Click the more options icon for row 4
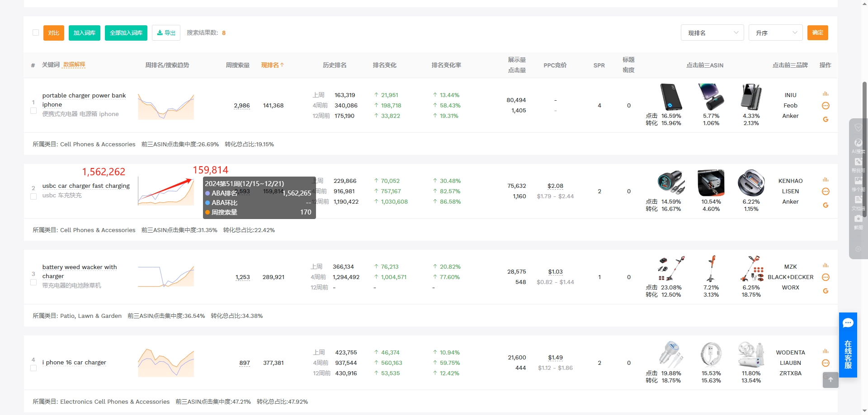This screenshot has width=868, height=415. pos(826,363)
